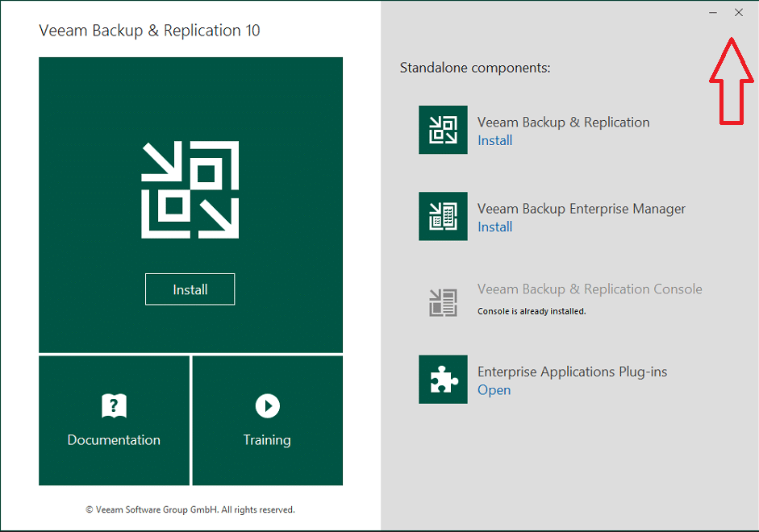The height and width of the screenshot is (532, 759).
Task: Click Install under Veeam Backup & Replication
Action: point(494,140)
